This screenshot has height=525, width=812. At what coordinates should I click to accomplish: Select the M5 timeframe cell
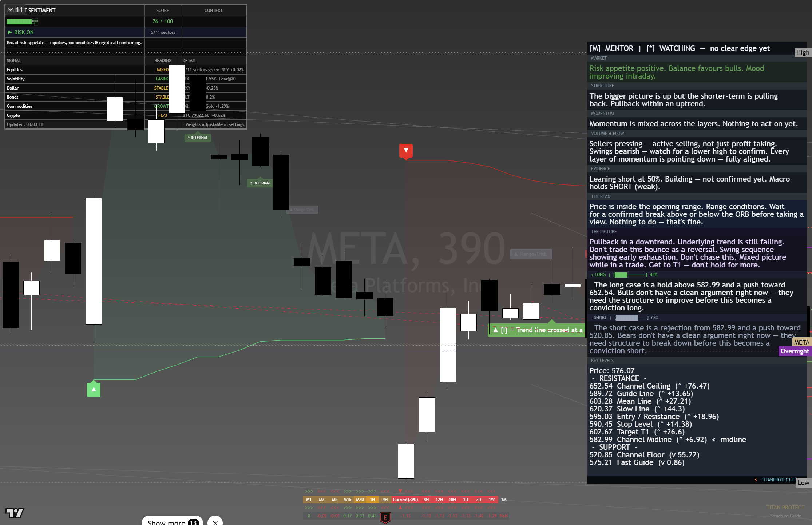(334, 500)
